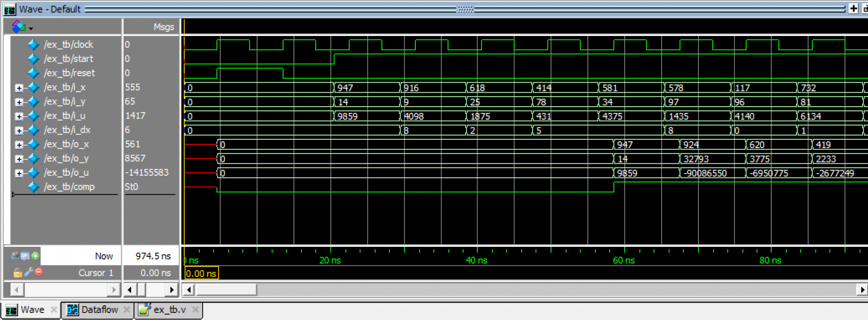This screenshot has height=320, width=868.
Task: Expand the /ex_tb/i_dx bus signal
Action: [19, 130]
